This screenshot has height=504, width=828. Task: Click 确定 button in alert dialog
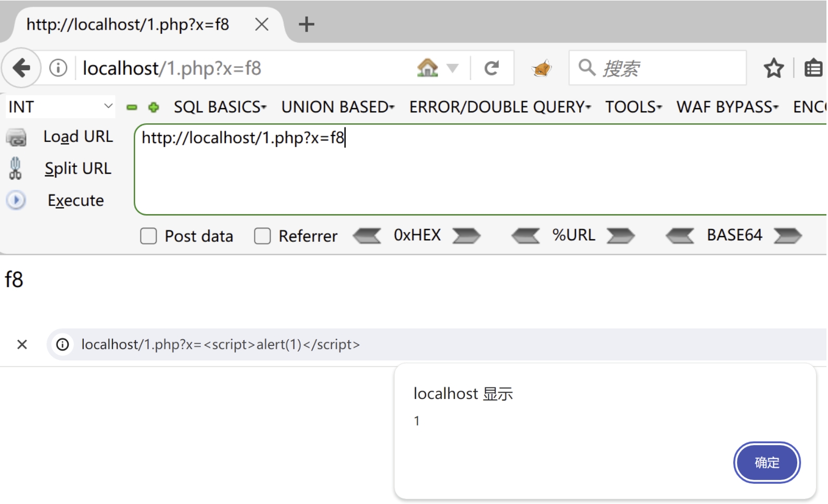pos(767,462)
